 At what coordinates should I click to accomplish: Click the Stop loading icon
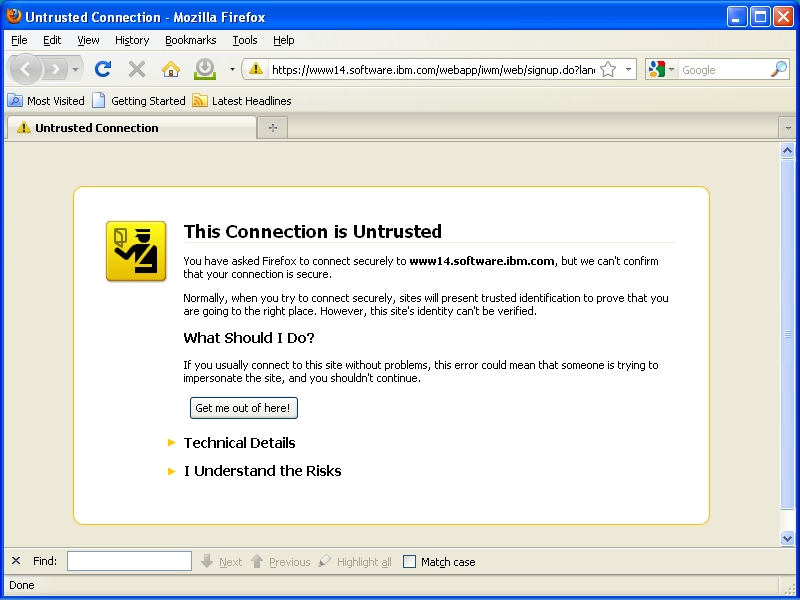point(137,69)
